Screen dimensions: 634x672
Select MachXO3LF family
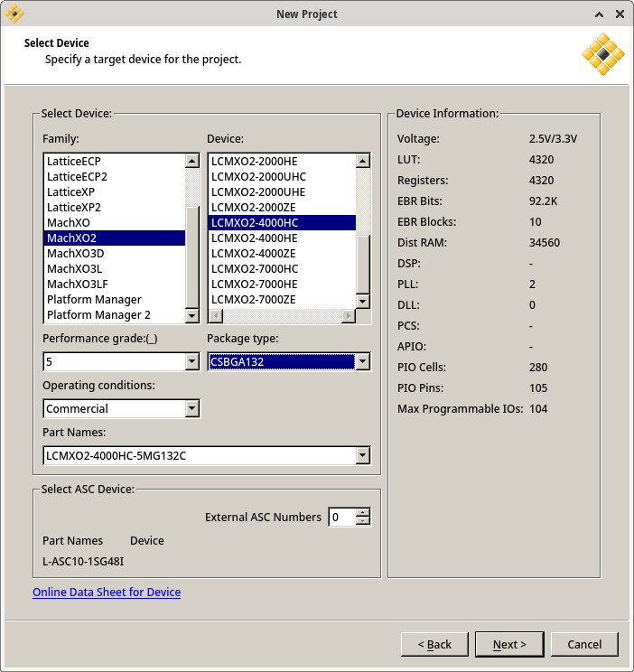(x=115, y=285)
